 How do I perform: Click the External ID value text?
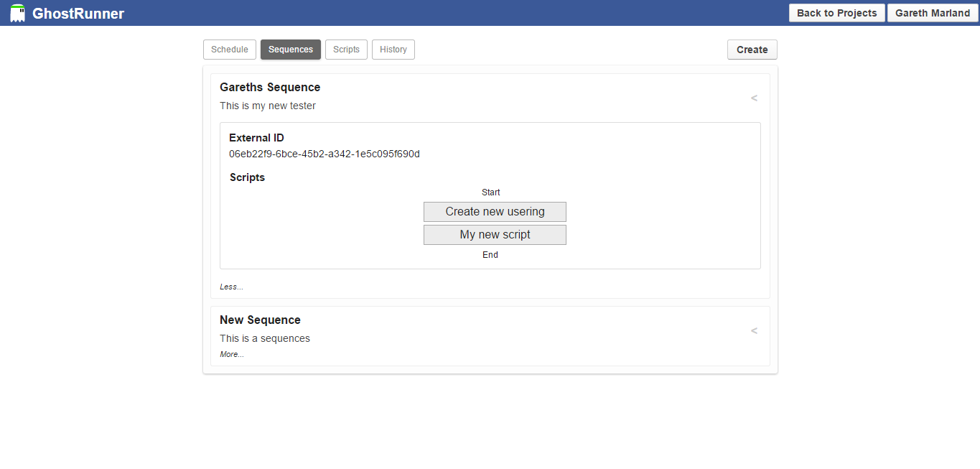tap(325, 154)
